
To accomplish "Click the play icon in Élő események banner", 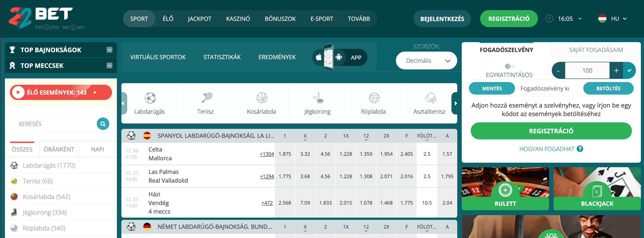I will pyautogui.click(x=18, y=92).
